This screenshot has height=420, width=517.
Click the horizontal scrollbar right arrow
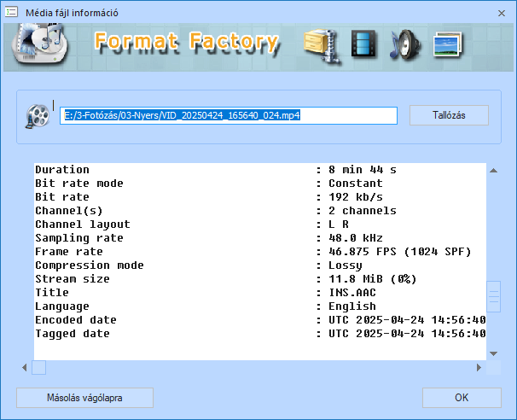(479, 368)
